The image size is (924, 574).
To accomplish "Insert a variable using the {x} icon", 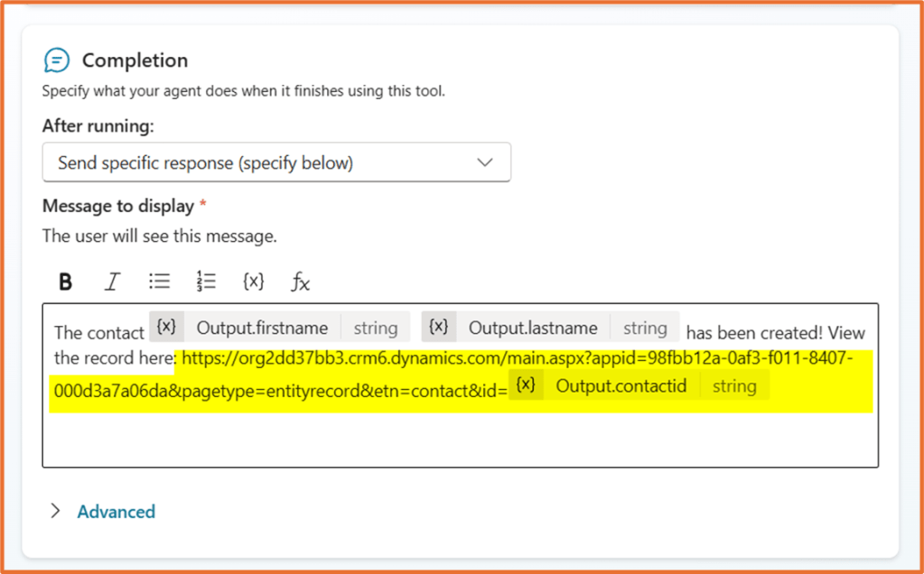I will click(253, 281).
